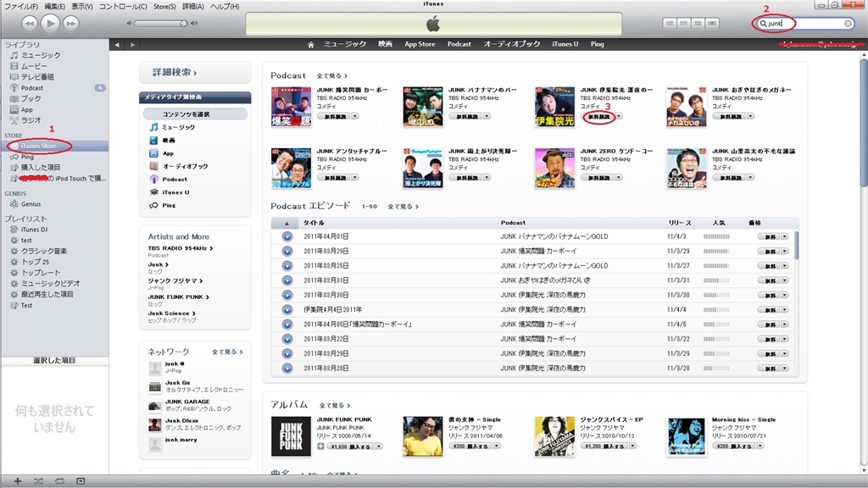Image resolution: width=868 pixels, height=488 pixels.
Task: Open dropdown arrow beside JUNK バナナマン subscribe button
Action: tap(487, 116)
